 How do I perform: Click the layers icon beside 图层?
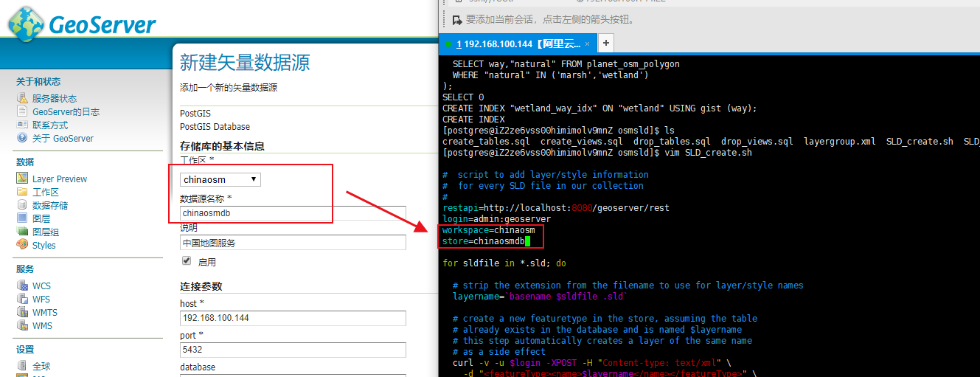22,218
